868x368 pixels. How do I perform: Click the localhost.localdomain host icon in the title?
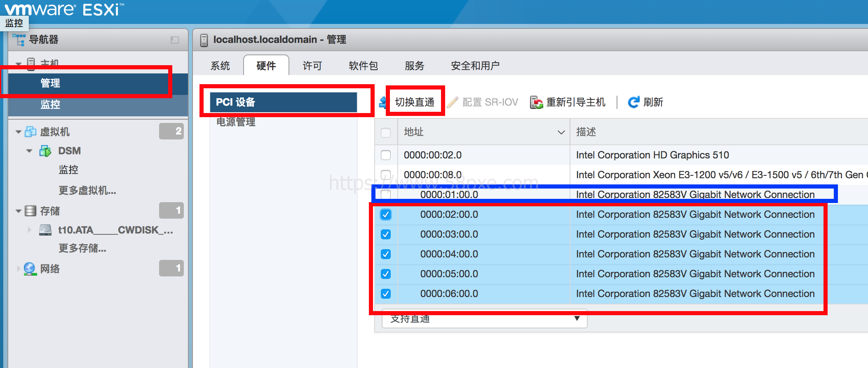tap(204, 40)
